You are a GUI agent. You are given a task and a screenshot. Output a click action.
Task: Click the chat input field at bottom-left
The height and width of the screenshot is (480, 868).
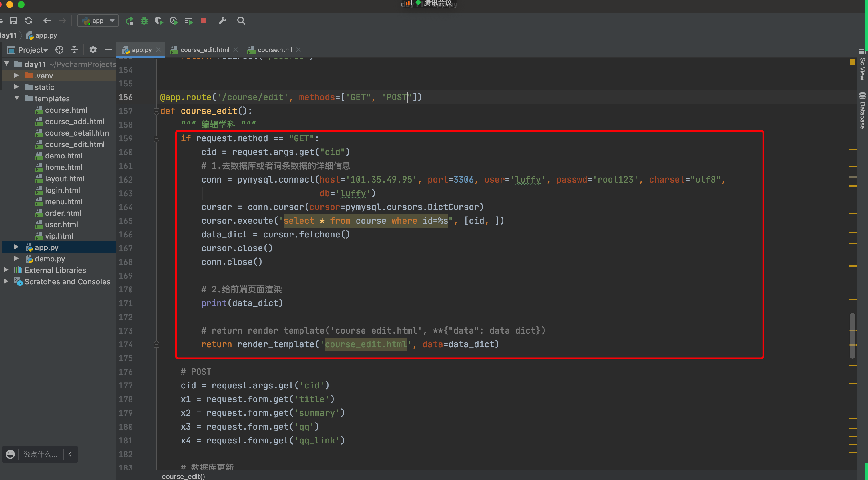point(40,454)
